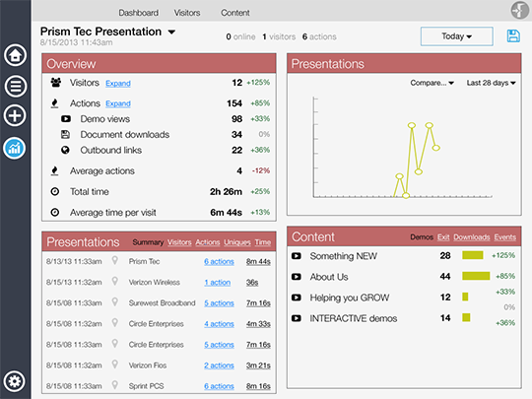The width and height of the screenshot is (532, 399).
Task: Click location pin on Sprint PCS row
Action: (x=115, y=385)
